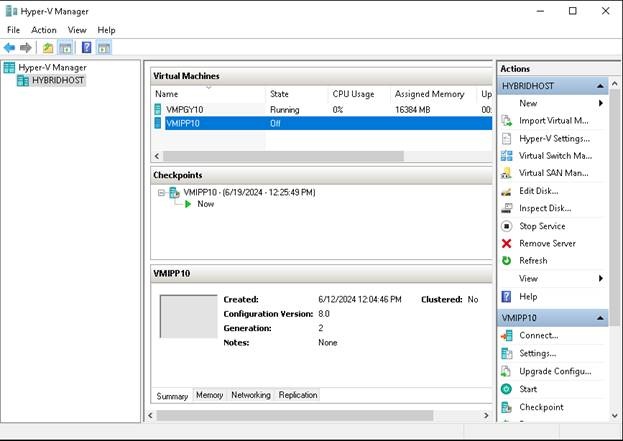Click the Virtual Switch Manager icon
Screen dimensions: 623x441
tap(507, 156)
